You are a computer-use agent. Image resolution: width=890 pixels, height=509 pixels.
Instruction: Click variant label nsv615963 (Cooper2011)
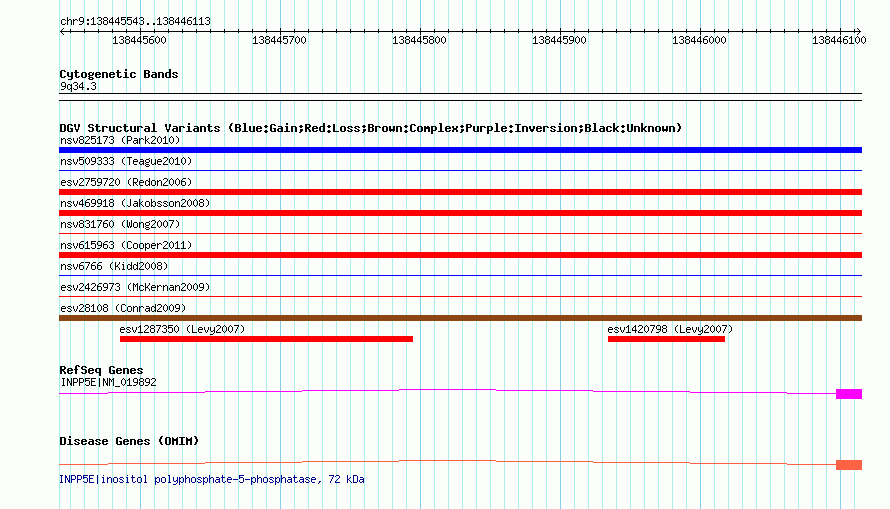coord(126,245)
